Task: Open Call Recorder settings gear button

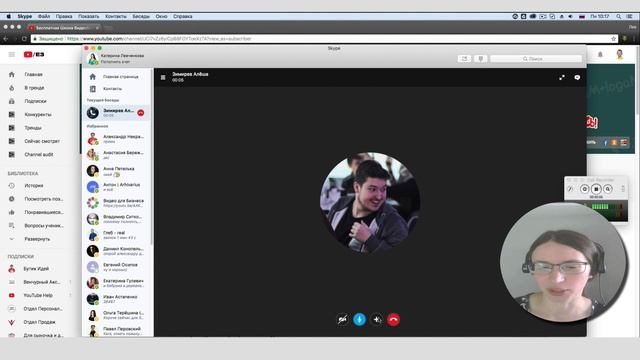Action: [584, 189]
